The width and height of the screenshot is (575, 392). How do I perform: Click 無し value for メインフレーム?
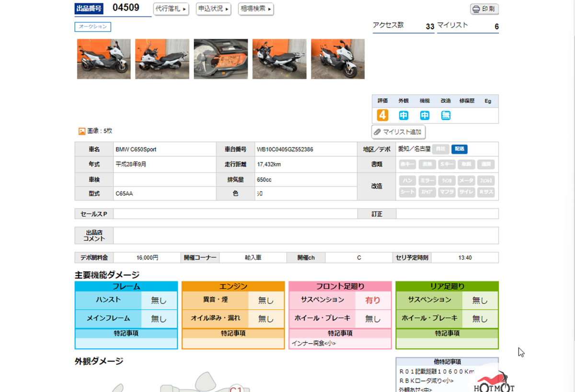coord(159,318)
